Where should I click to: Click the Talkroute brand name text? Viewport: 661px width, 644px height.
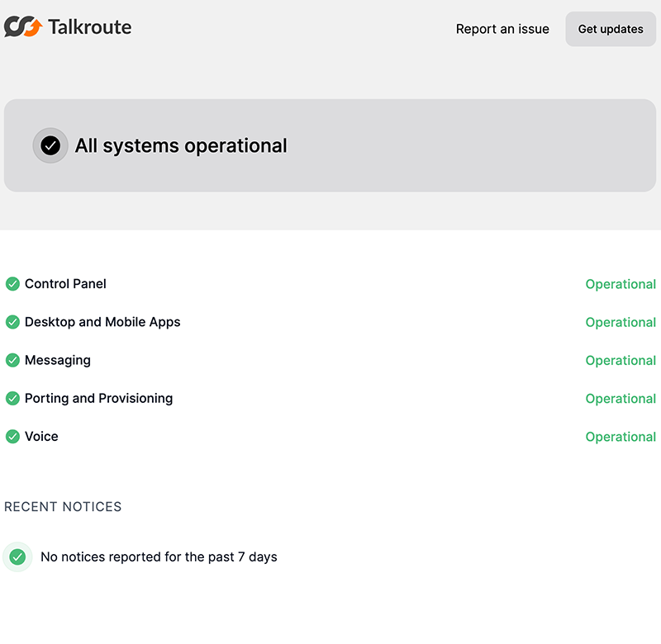[x=89, y=27]
